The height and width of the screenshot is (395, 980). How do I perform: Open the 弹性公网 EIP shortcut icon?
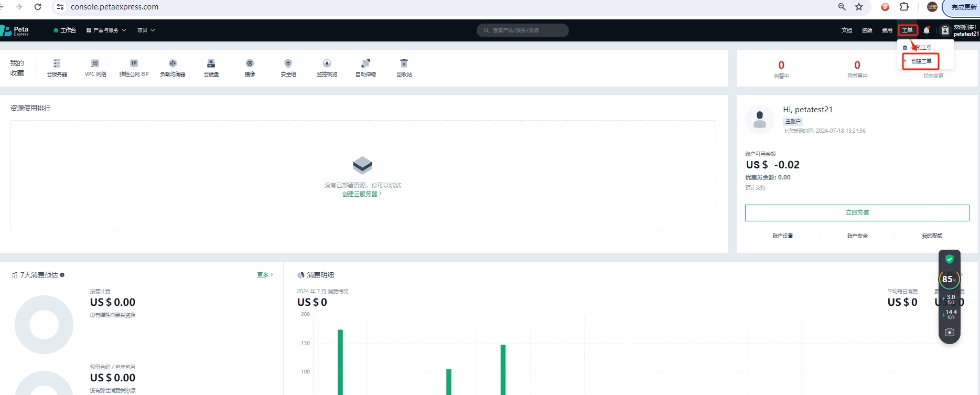coord(134,63)
